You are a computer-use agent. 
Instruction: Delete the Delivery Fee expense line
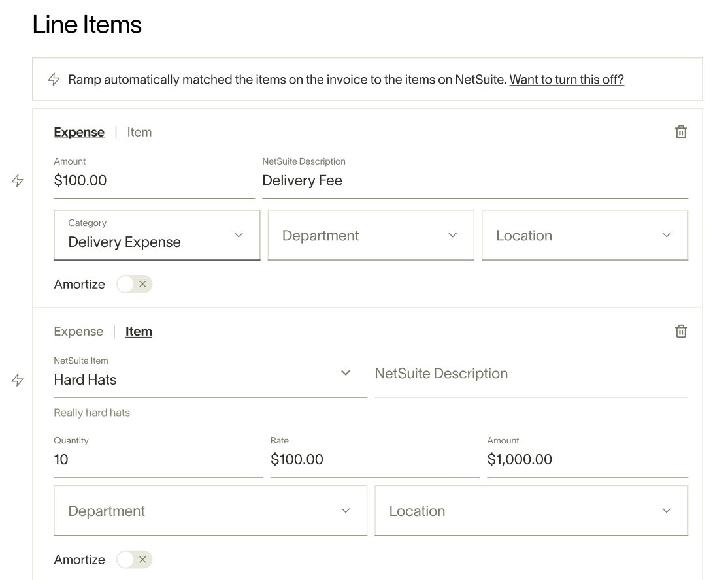[x=681, y=132]
